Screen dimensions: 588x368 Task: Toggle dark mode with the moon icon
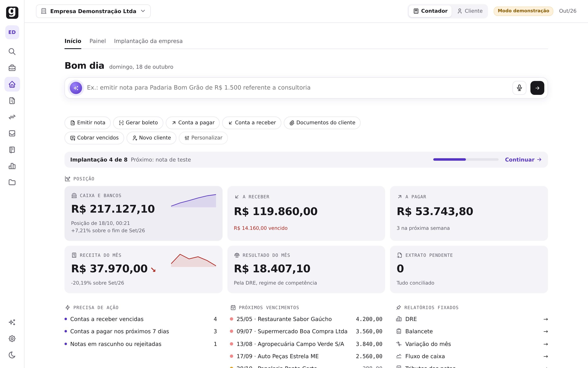coord(12,355)
